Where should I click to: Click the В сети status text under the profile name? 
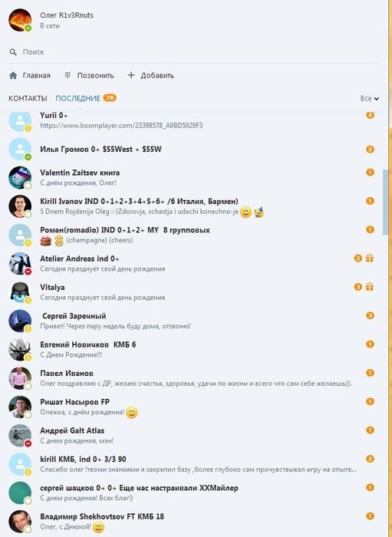pyautogui.click(x=50, y=25)
